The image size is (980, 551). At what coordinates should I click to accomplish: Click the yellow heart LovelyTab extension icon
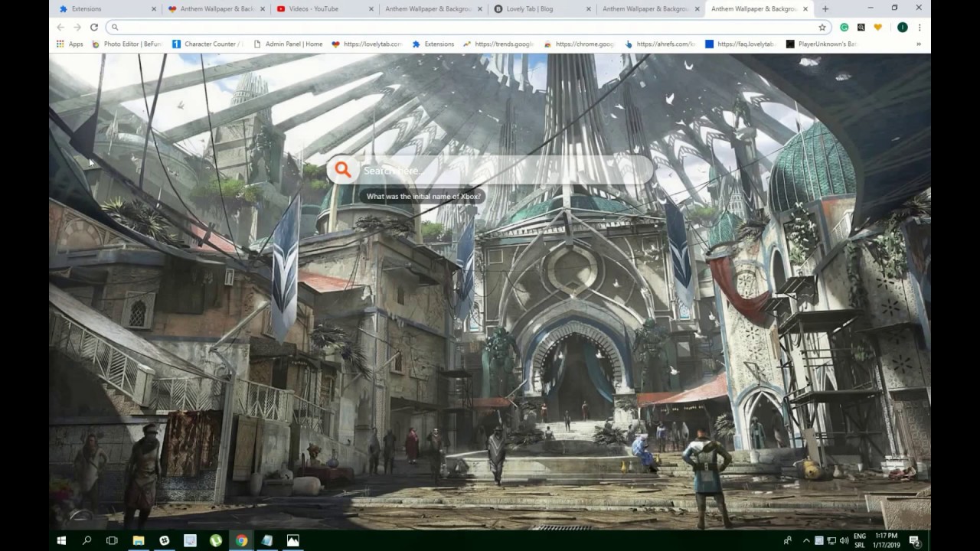click(878, 27)
